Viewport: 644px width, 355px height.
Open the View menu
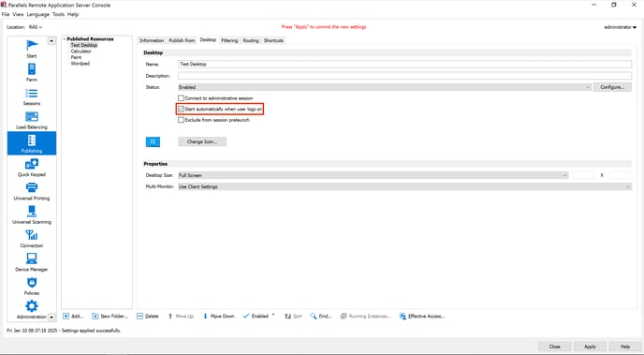point(18,14)
